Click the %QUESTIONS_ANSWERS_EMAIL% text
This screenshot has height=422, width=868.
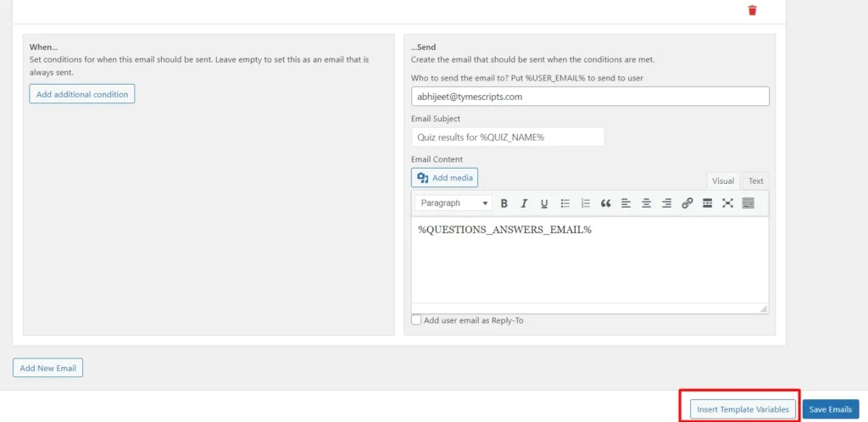(505, 230)
